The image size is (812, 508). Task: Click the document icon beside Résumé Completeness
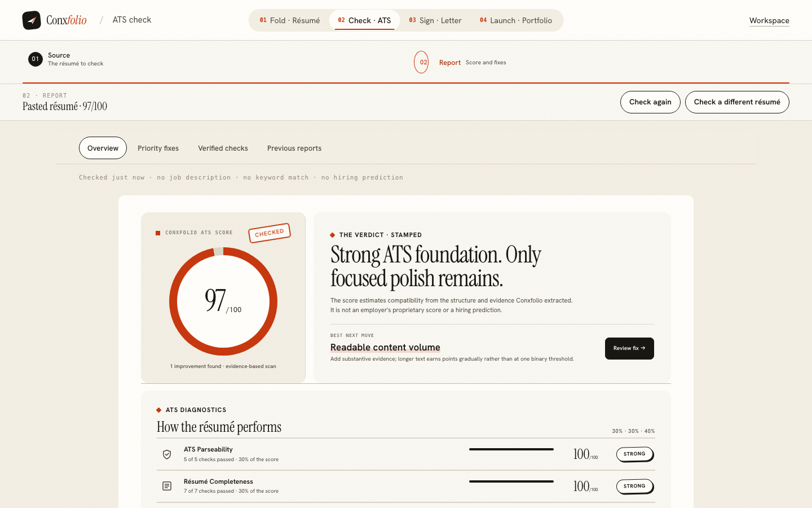coord(167,486)
